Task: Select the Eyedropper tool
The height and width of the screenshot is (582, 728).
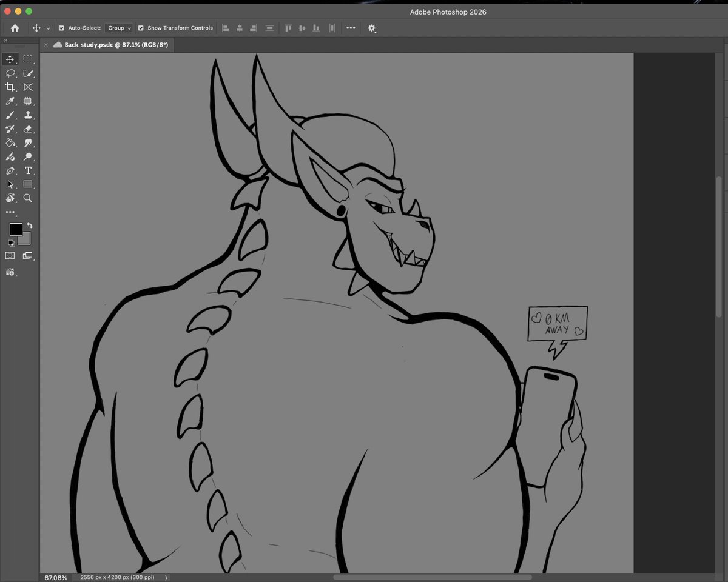Action: coord(10,101)
